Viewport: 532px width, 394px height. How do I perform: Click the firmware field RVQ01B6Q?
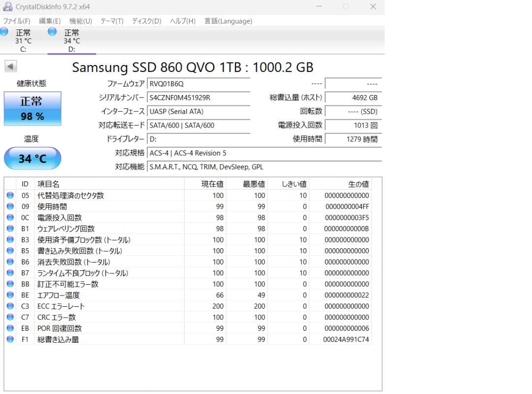pyautogui.click(x=199, y=84)
